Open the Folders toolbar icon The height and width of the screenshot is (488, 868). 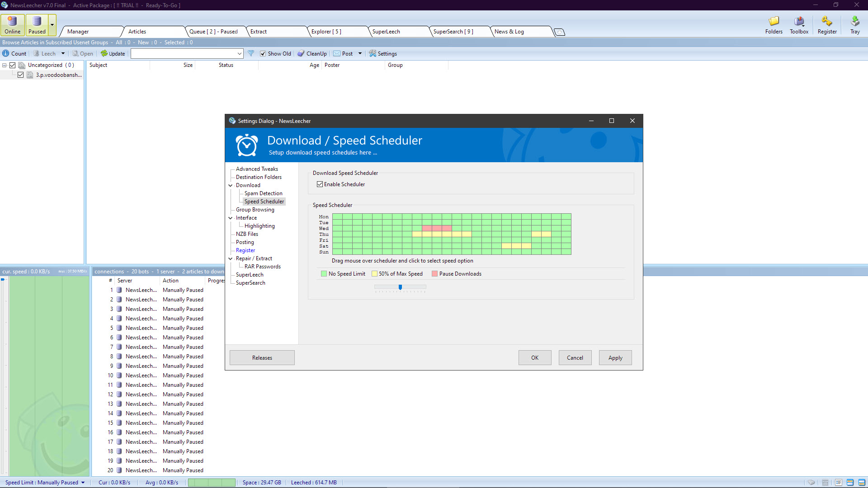pos(774,21)
